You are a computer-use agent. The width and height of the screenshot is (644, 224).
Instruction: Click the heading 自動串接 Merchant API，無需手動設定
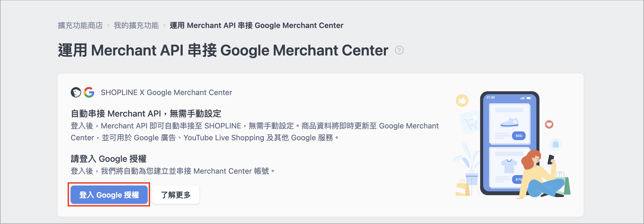pyautogui.click(x=146, y=114)
